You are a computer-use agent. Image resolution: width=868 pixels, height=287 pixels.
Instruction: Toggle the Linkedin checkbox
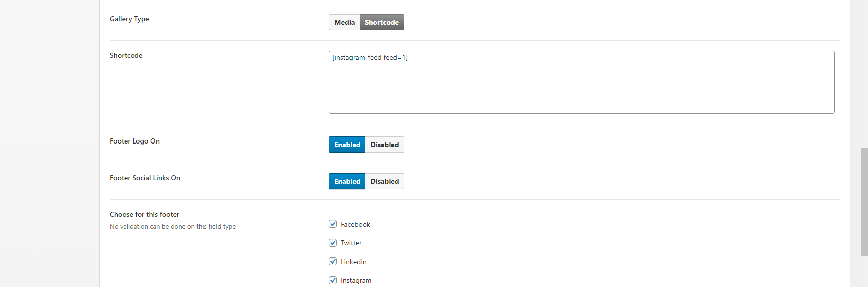[333, 261]
